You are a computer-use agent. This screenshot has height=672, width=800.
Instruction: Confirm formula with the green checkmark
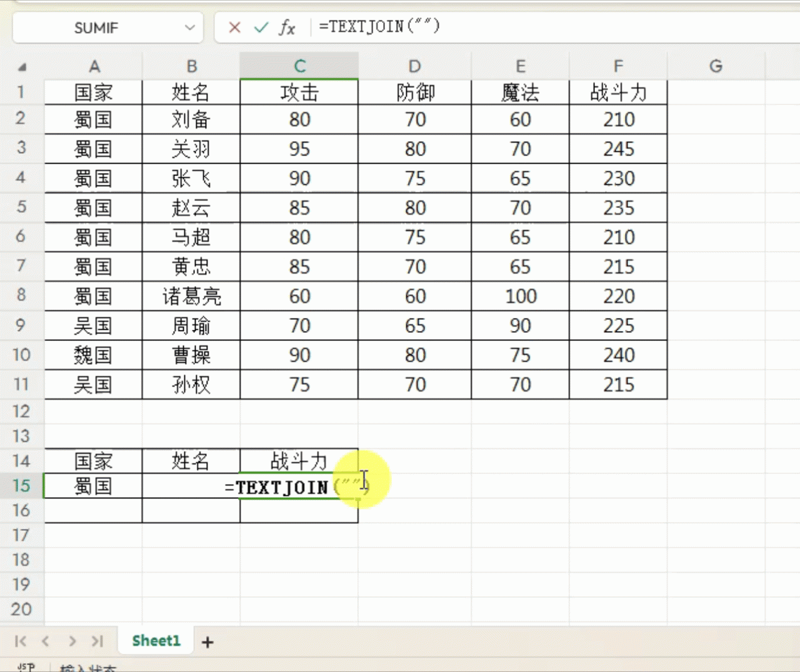(261, 27)
